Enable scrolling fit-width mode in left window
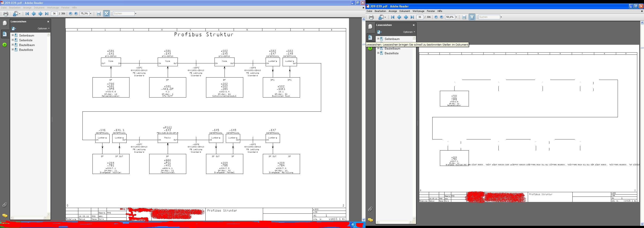 [x=99, y=14]
